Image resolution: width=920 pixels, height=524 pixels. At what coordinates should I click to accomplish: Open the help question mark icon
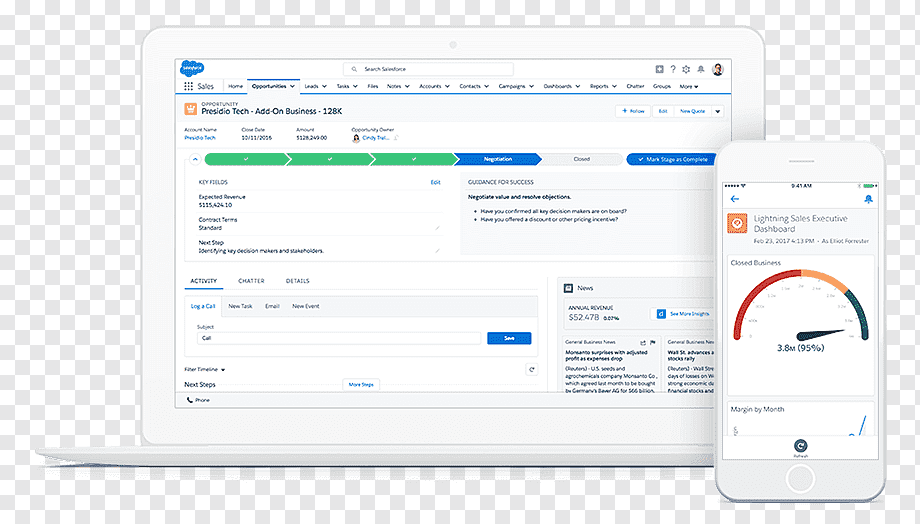(673, 69)
